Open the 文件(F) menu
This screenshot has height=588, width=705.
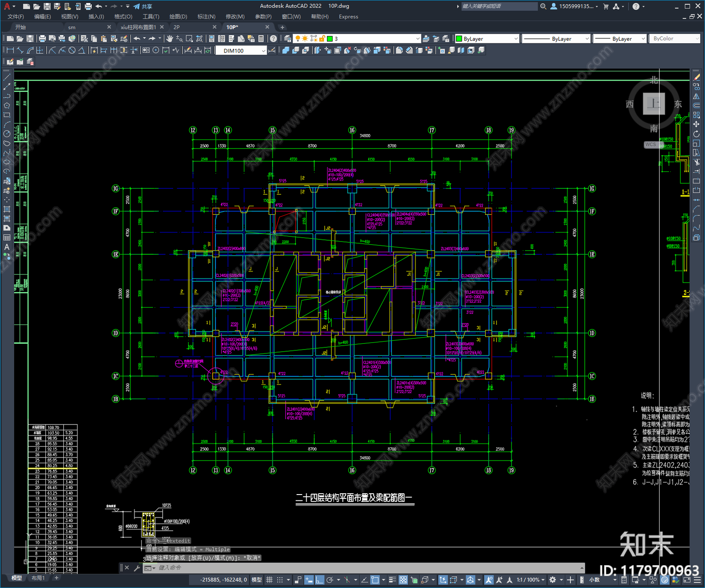tap(16, 17)
